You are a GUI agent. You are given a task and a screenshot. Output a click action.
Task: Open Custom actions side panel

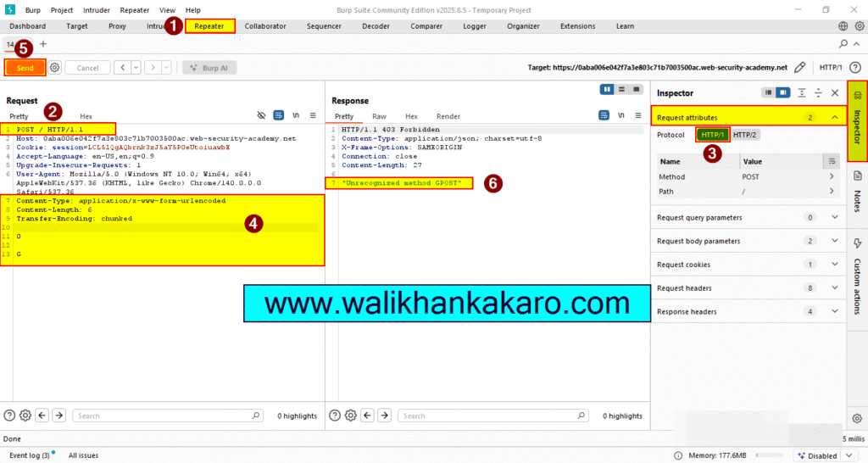point(857,277)
